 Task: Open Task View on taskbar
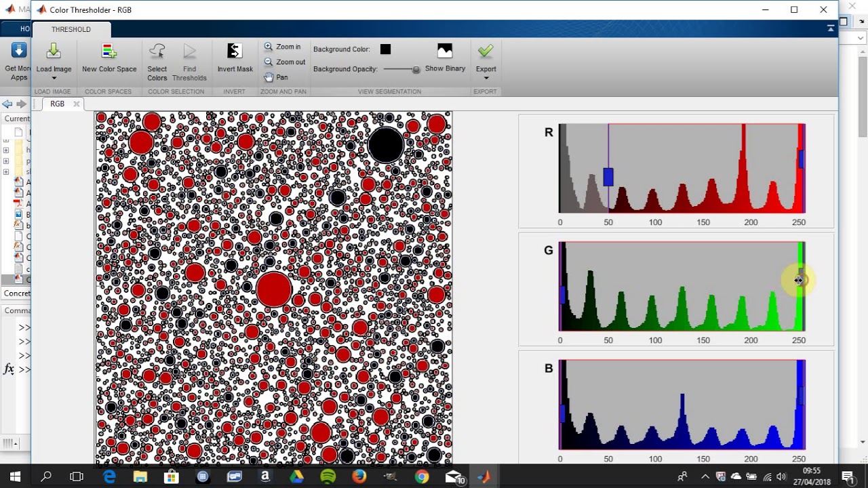77,476
